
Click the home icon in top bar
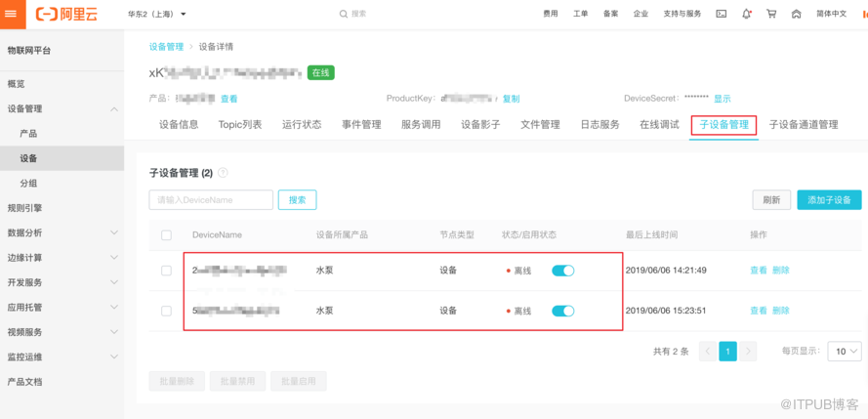tap(796, 14)
